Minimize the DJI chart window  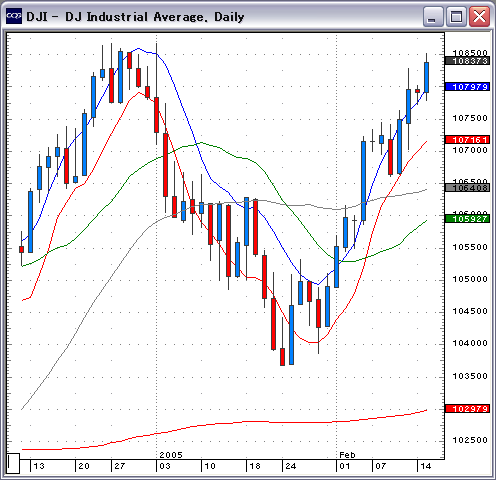click(433, 16)
